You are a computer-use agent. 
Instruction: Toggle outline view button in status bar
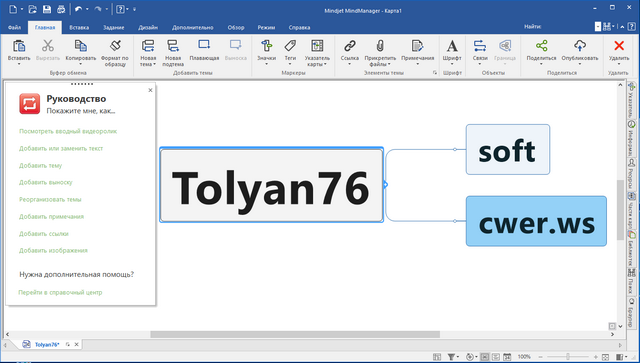(496, 357)
